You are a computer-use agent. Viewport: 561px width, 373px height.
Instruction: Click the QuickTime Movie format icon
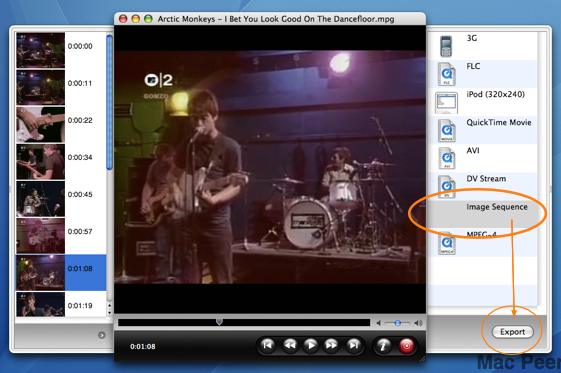coord(447,131)
